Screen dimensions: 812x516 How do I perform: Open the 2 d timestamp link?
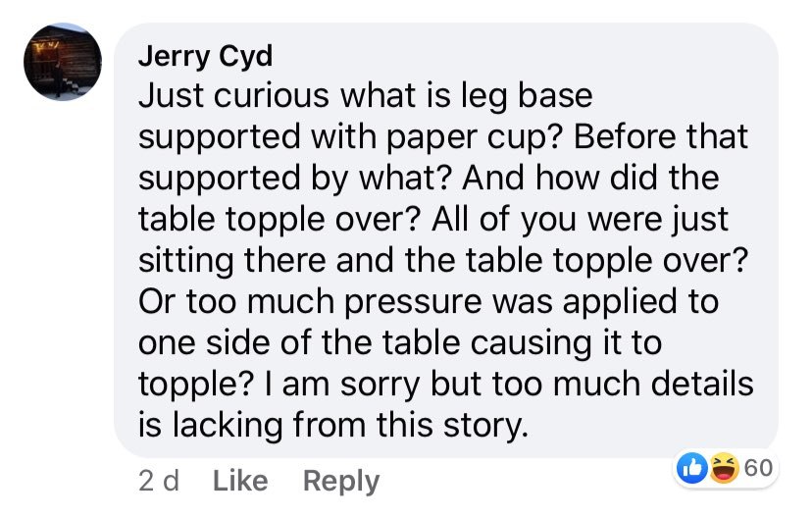pos(159,481)
